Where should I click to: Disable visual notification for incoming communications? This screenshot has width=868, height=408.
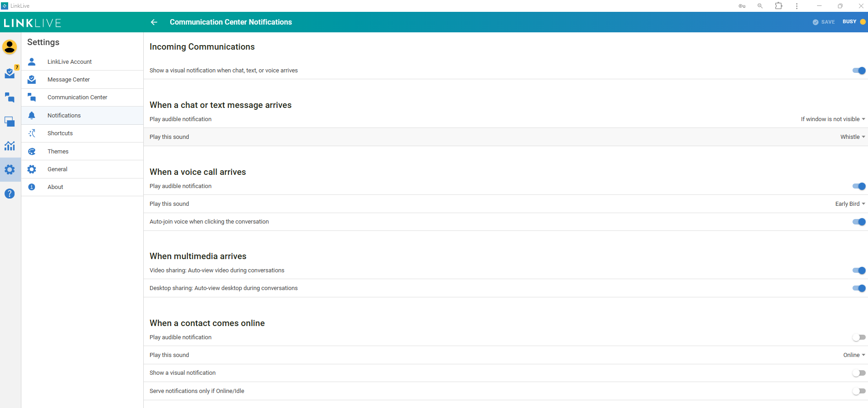coord(858,71)
